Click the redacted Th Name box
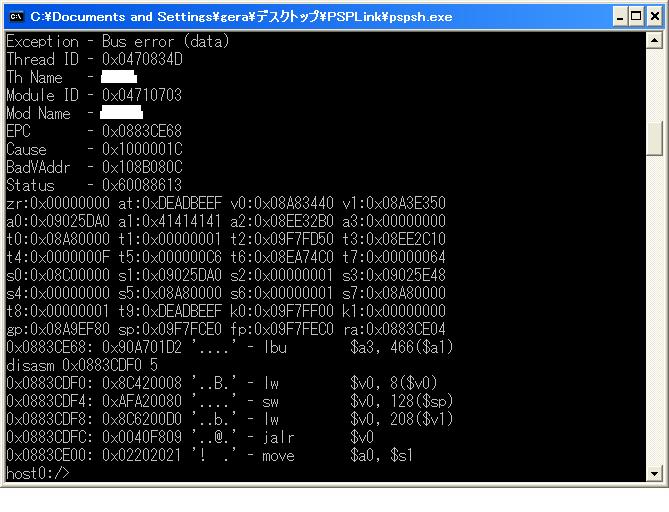The width and height of the screenshot is (669, 512). 119,77
